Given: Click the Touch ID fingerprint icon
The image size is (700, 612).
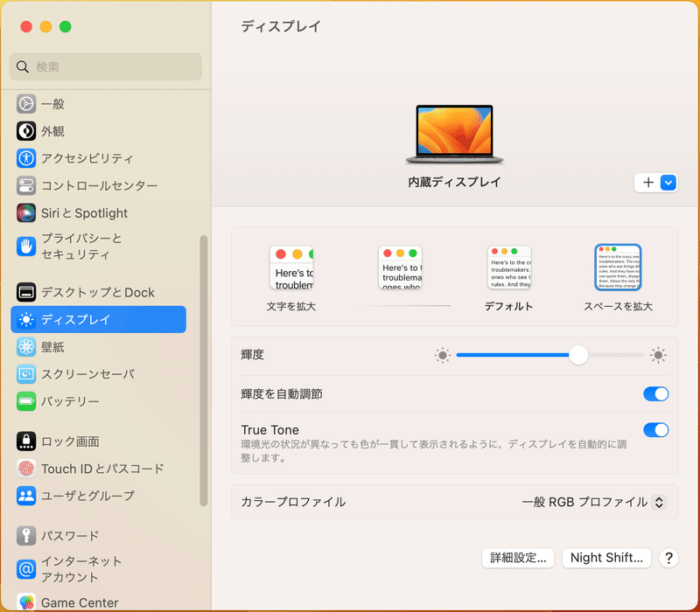Looking at the screenshot, I should 26,469.
